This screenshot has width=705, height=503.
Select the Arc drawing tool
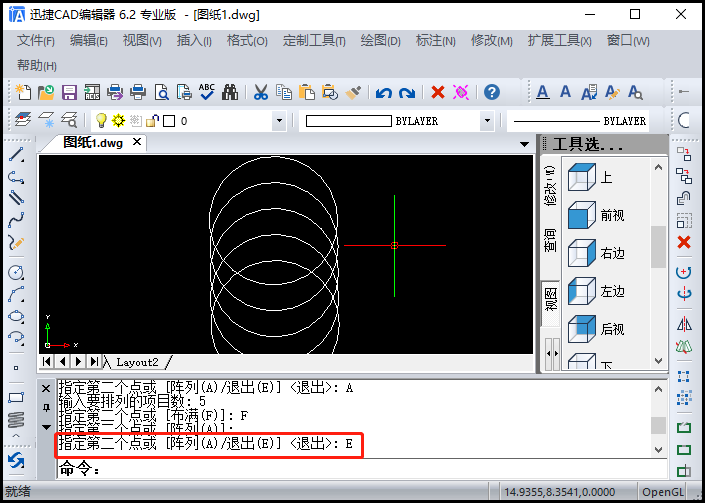[16, 294]
